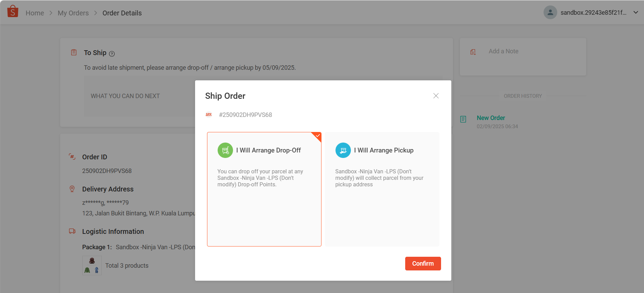Close the Ship Order dialog
The height and width of the screenshot is (293, 644).
click(x=436, y=96)
